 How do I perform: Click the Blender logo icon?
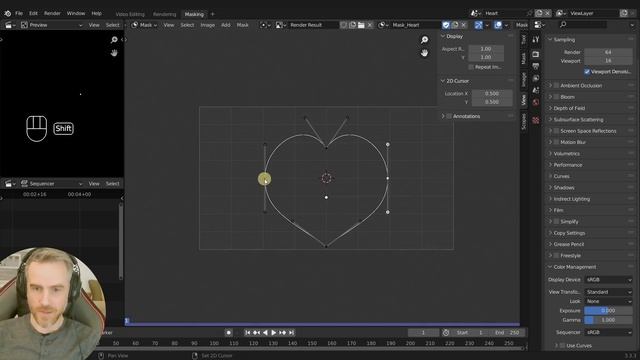coord(7,13)
